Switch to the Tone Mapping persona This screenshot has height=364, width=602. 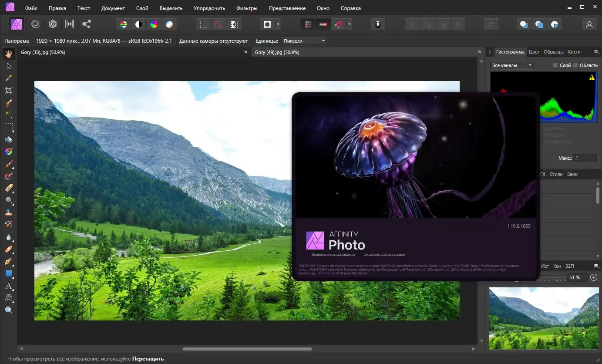point(69,24)
